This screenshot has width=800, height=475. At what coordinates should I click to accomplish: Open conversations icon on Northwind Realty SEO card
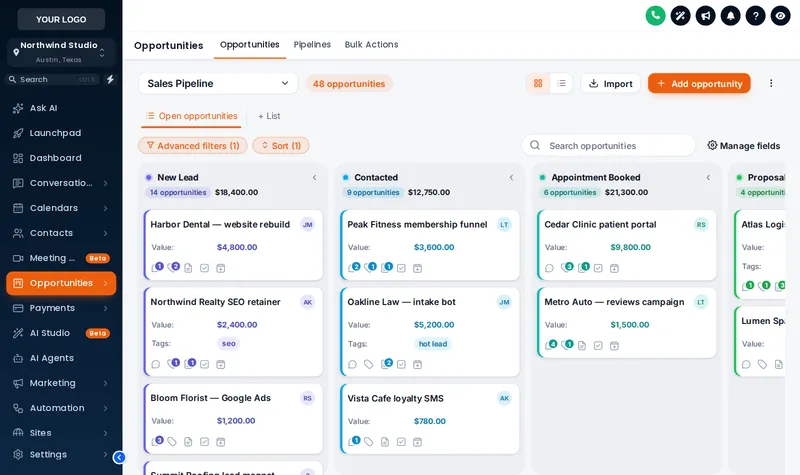[x=156, y=364]
